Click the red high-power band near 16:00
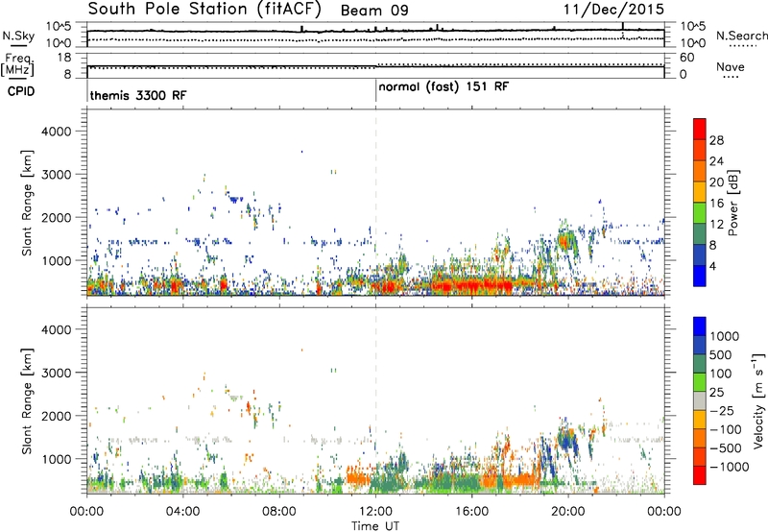The image size is (768, 532). [x=470, y=285]
